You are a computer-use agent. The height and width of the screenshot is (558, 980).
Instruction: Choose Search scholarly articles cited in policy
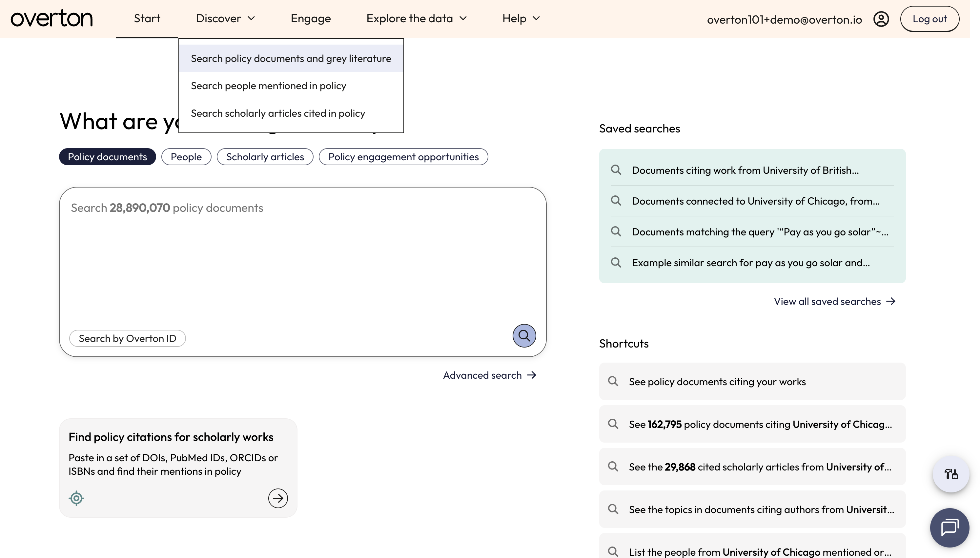tap(291, 113)
